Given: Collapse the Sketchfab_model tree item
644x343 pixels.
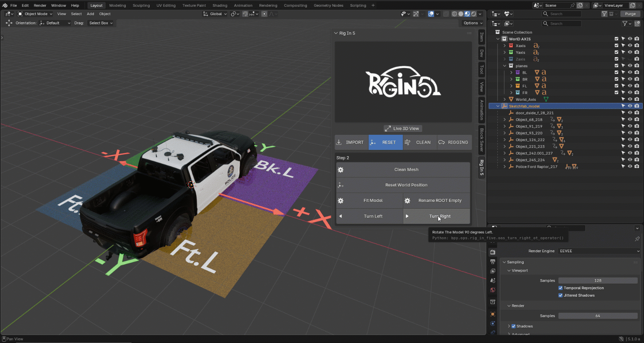Looking at the screenshot, I should 498,106.
